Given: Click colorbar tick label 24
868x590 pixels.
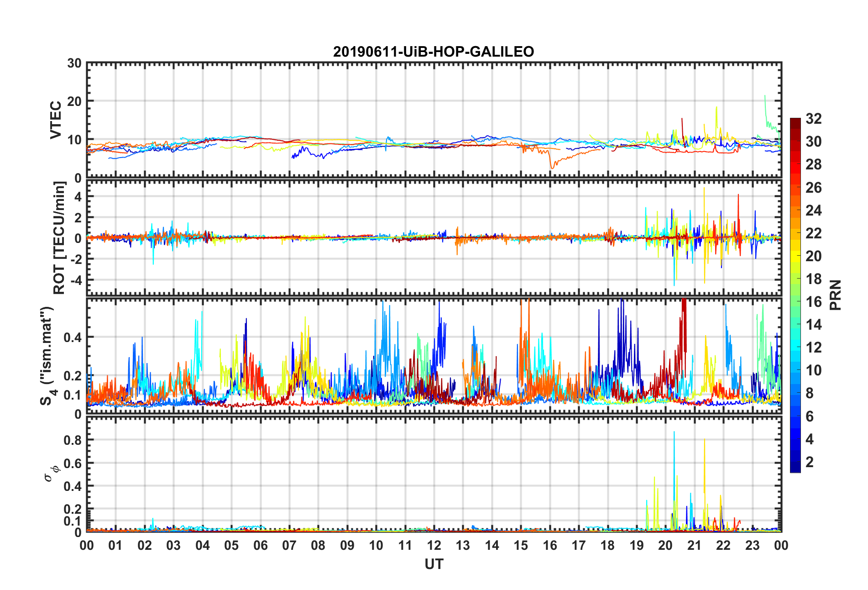Looking at the screenshot, I should [x=813, y=211].
